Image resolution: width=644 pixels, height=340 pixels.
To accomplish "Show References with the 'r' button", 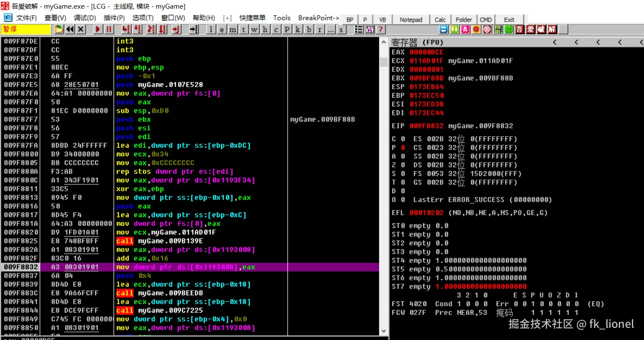I will 320,29.
